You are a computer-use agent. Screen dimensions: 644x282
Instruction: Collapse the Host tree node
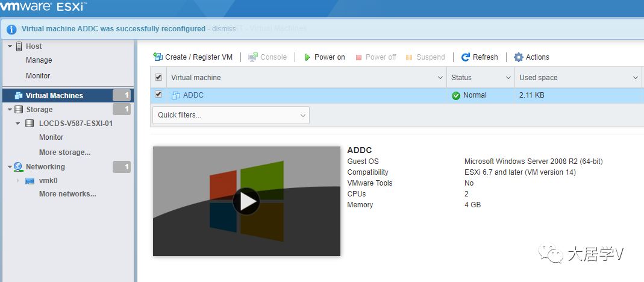[x=10, y=46]
